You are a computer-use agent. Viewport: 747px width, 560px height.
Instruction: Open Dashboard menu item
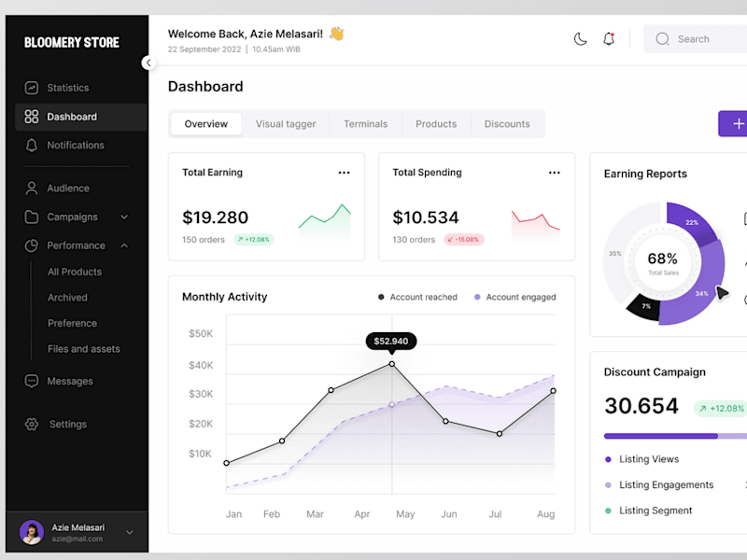pos(81,117)
